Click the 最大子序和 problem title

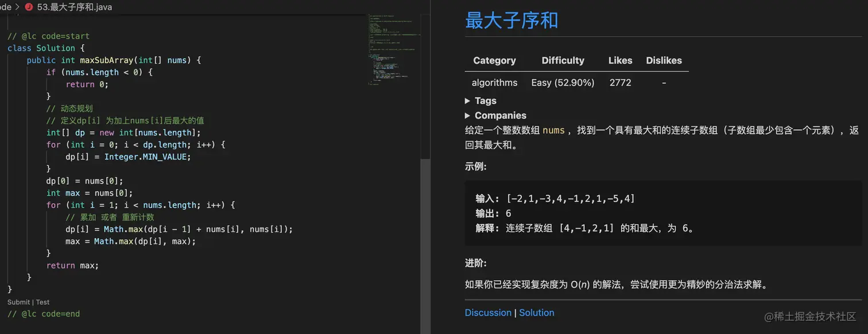point(511,21)
